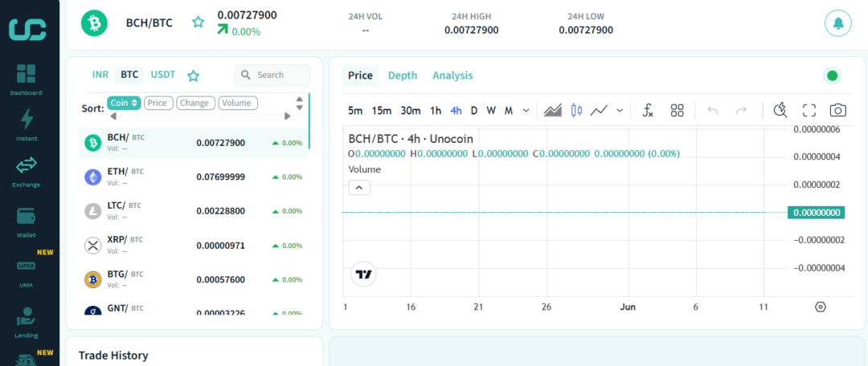Take chart snapshot with camera icon
This screenshot has height=366, width=868.
click(x=838, y=111)
